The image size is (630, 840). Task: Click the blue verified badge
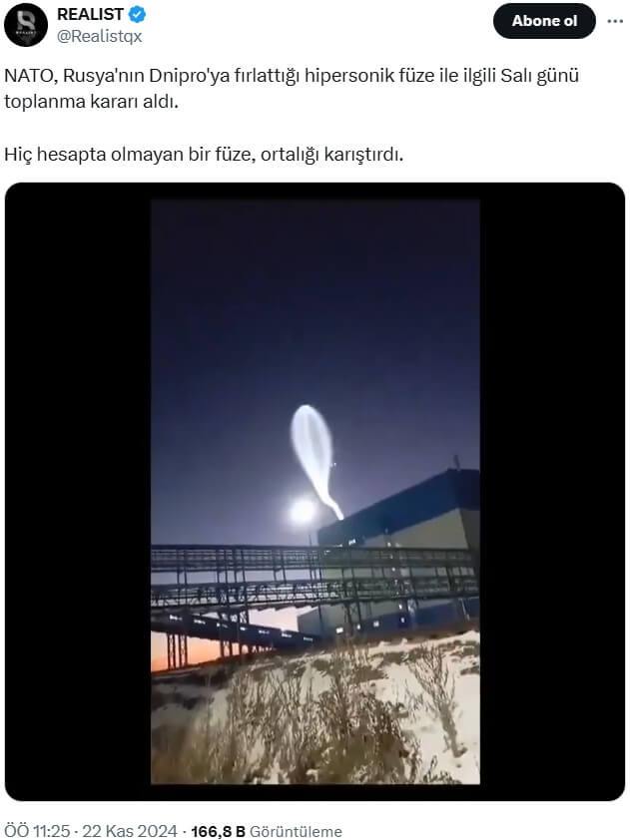pyautogui.click(x=137, y=14)
